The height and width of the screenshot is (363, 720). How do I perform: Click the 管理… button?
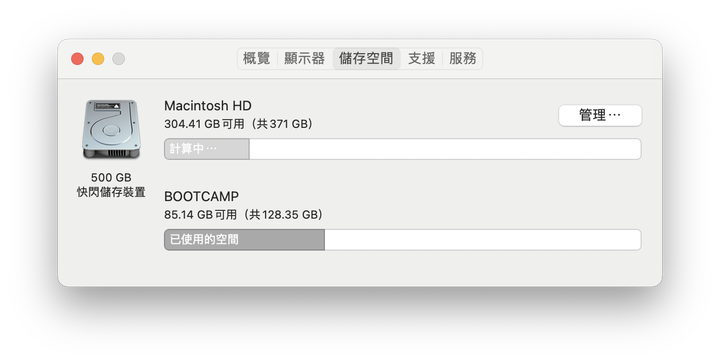click(x=600, y=115)
